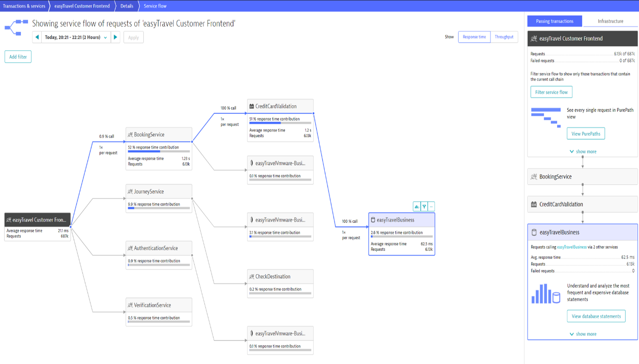The image size is (639, 364).
Task: Click the BookingService icon in the sidebar chain
Action: (x=534, y=177)
